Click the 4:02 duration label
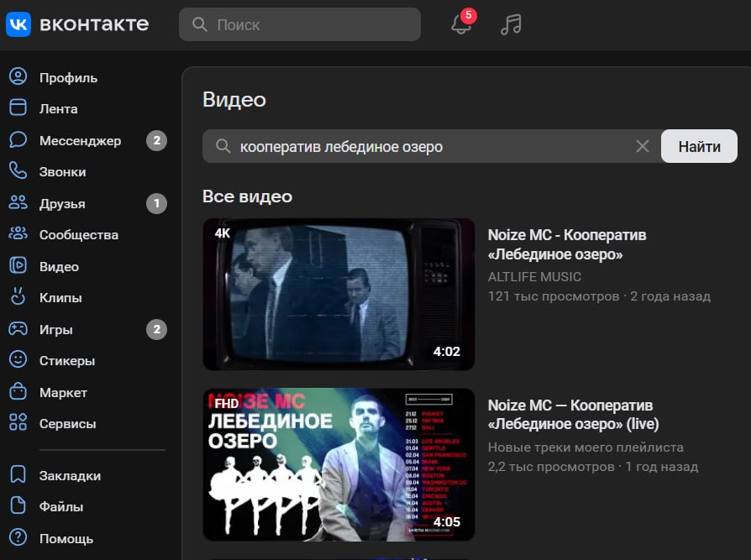 pyautogui.click(x=446, y=351)
